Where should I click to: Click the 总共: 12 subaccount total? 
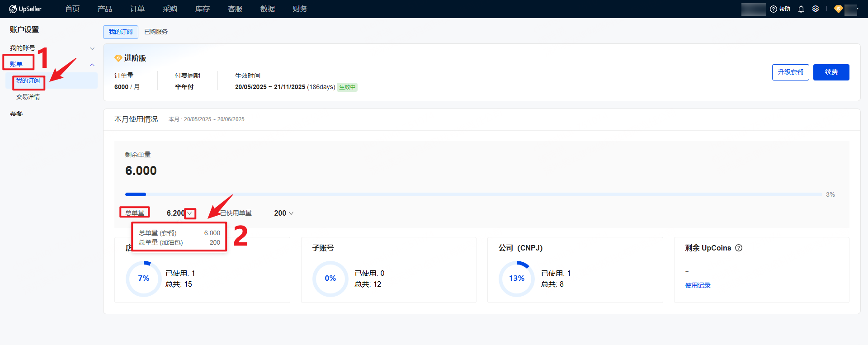tap(368, 284)
